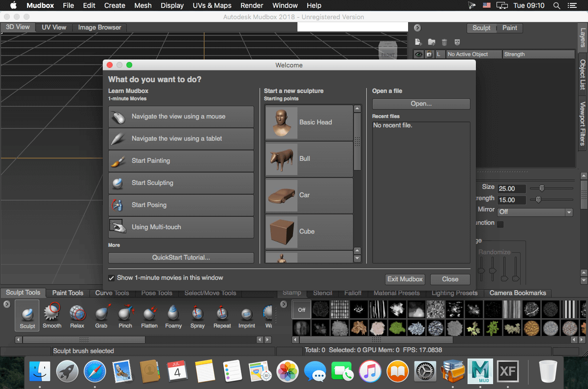
Task: Switch to the UV View tab
Action: point(54,28)
